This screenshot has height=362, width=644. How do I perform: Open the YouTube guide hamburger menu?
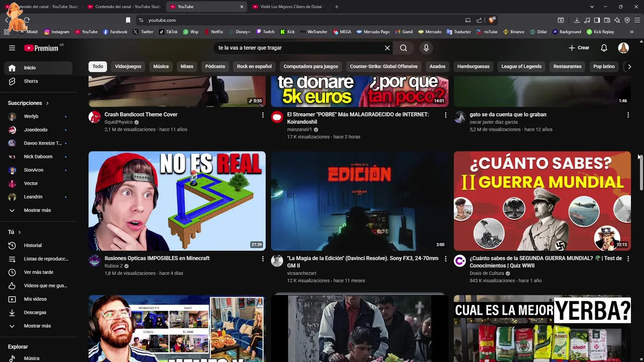click(x=12, y=48)
